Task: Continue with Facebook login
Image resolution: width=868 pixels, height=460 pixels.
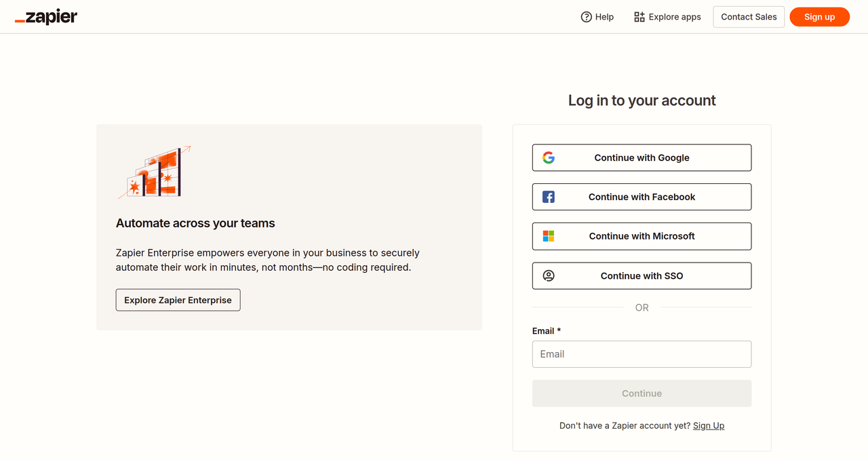Action: pyautogui.click(x=642, y=197)
